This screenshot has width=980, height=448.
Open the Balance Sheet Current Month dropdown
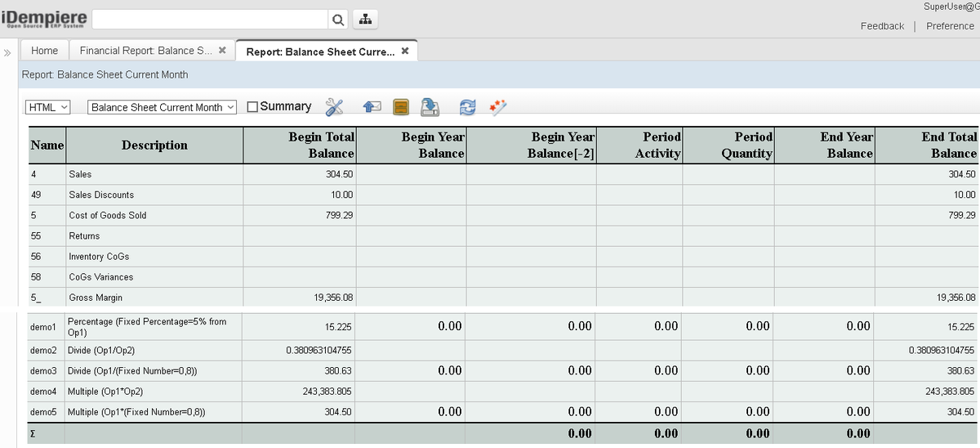click(x=162, y=107)
